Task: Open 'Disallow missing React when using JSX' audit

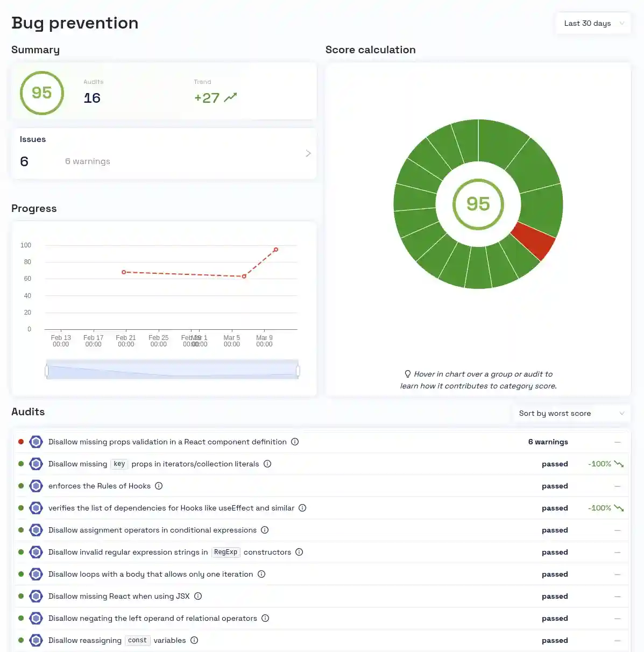Action: click(x=119, y=596)
